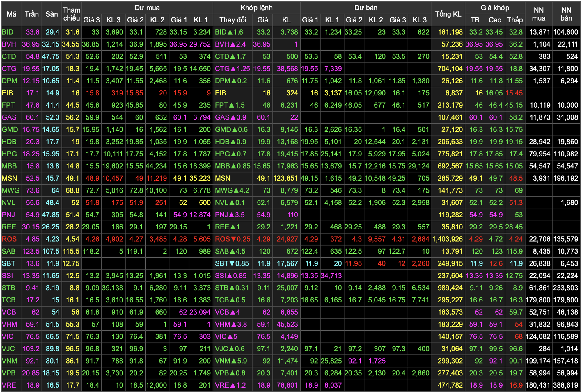Click the GMD ticker
Screen dimensions: 582x392
(x=10, y=129)
